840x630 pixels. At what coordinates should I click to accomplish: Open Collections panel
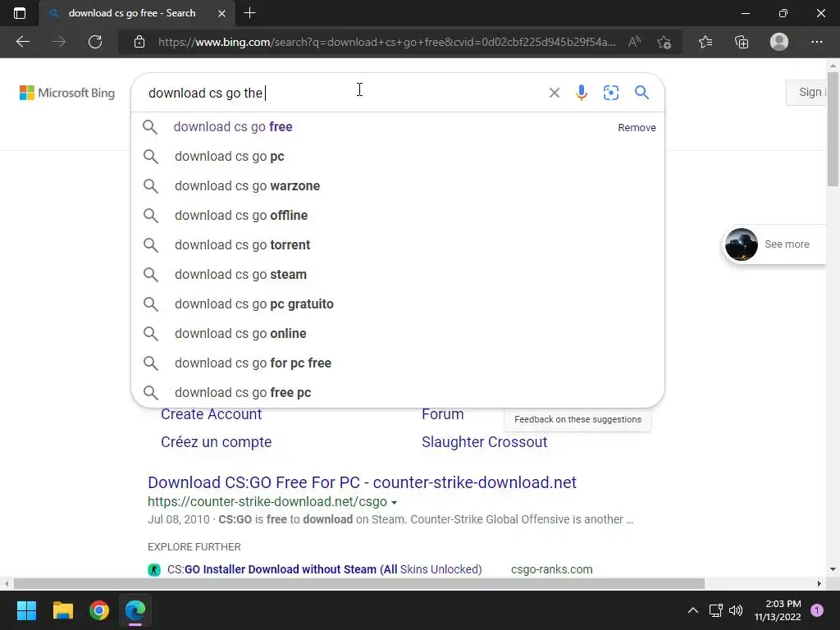click(x=742, y=42)
